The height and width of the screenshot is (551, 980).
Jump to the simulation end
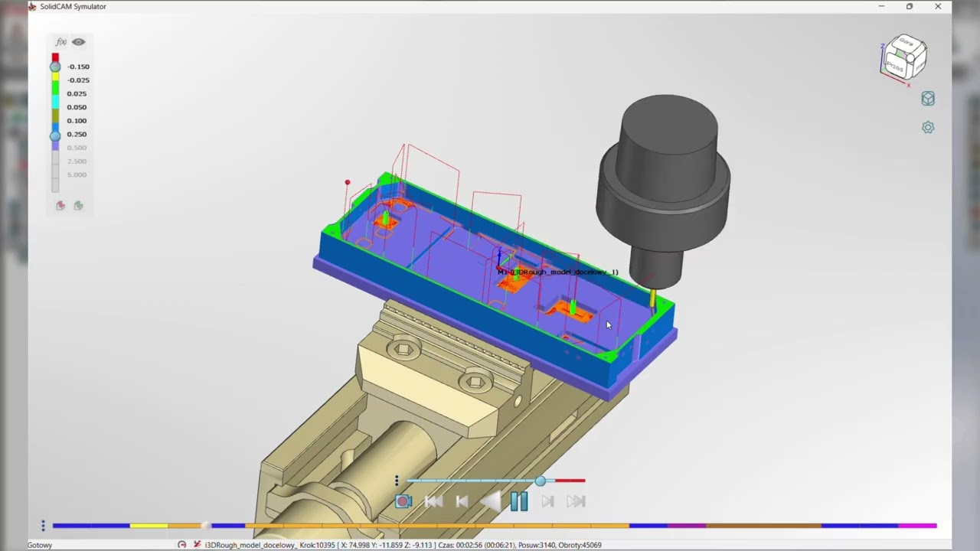pyautogui.click(x=577, y=502)
